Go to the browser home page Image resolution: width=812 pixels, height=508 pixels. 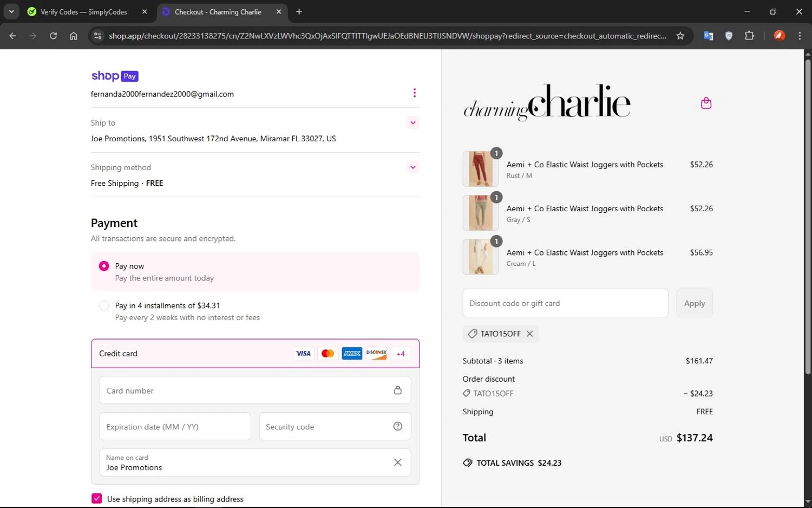point(74,36)
